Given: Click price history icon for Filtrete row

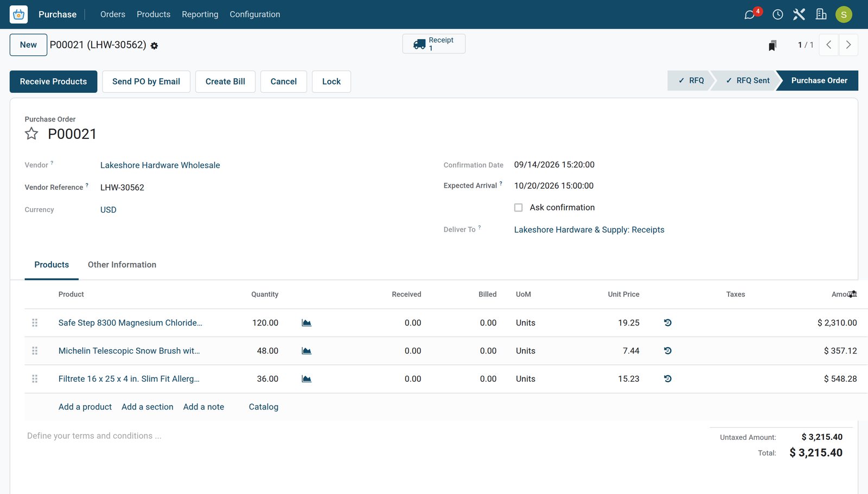Looking at the screenshot, I should pyautogui.click(x=668, y=379).
